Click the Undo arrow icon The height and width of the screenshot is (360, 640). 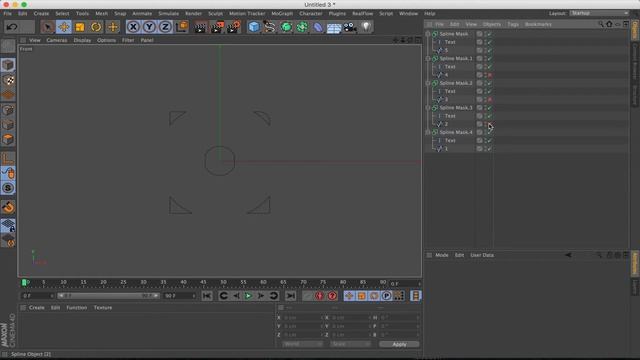12,27
